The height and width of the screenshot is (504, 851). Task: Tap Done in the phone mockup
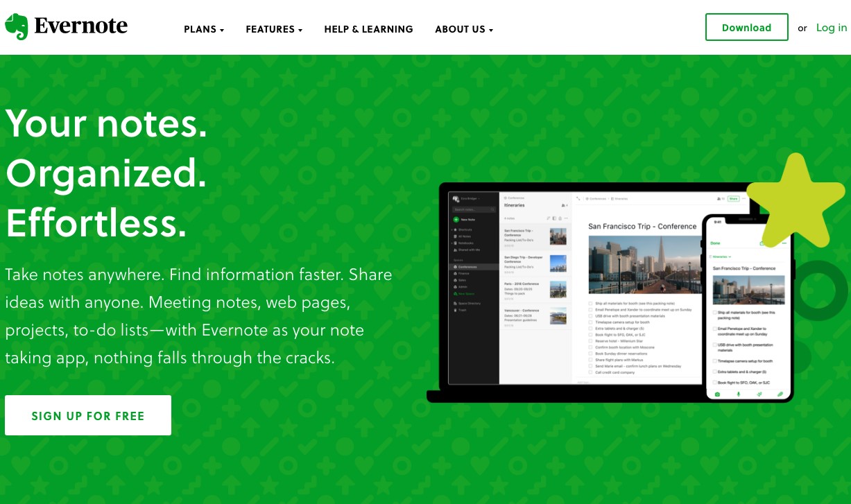(715, 243)
